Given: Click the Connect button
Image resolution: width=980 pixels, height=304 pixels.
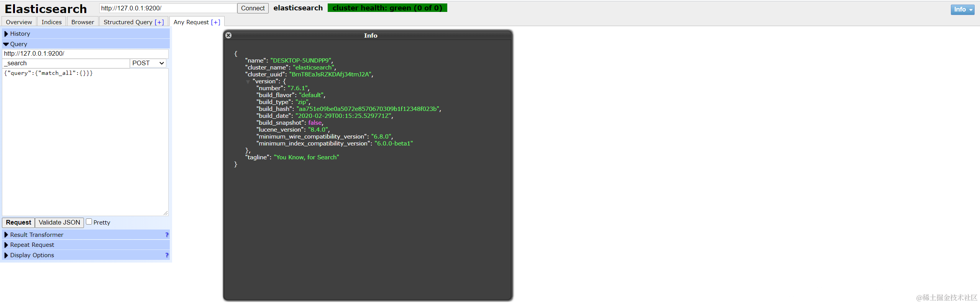Looking at the screenshot, I should tap(253, 8).
